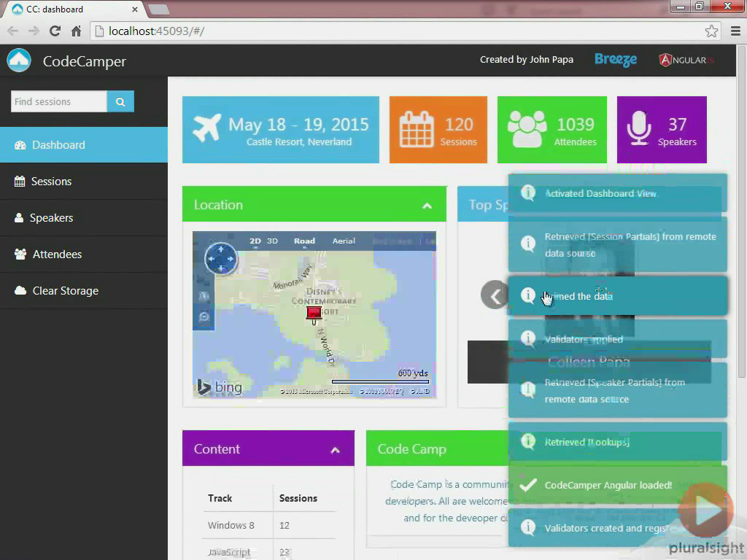Click the map pan compass control

pyautogui.click(x=221, y=259)
